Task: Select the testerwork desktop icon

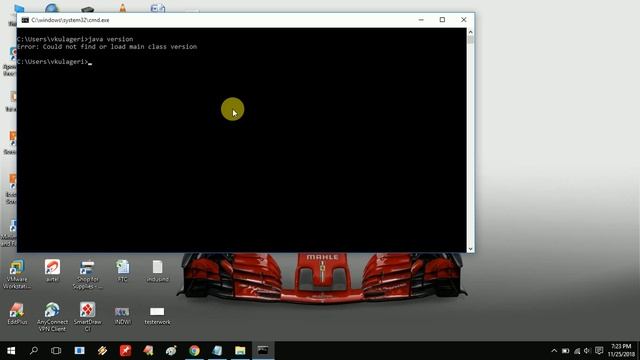Action: pos(157,316)
